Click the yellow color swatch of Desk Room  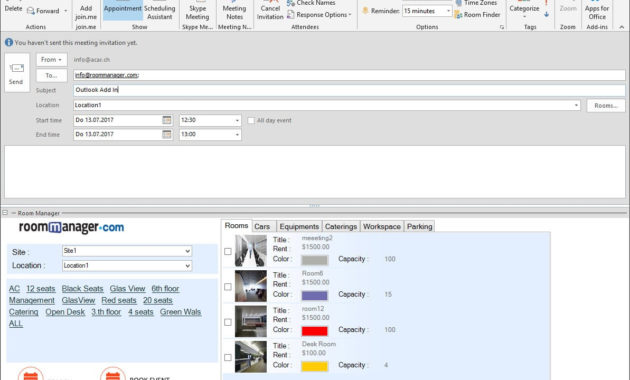315,366
